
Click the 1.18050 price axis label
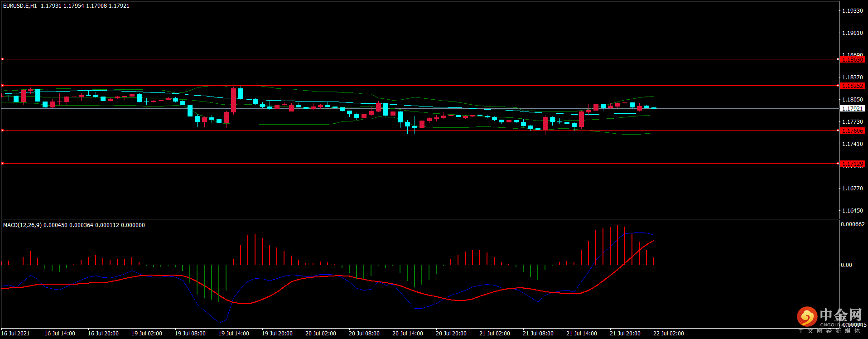coord(852,100)
